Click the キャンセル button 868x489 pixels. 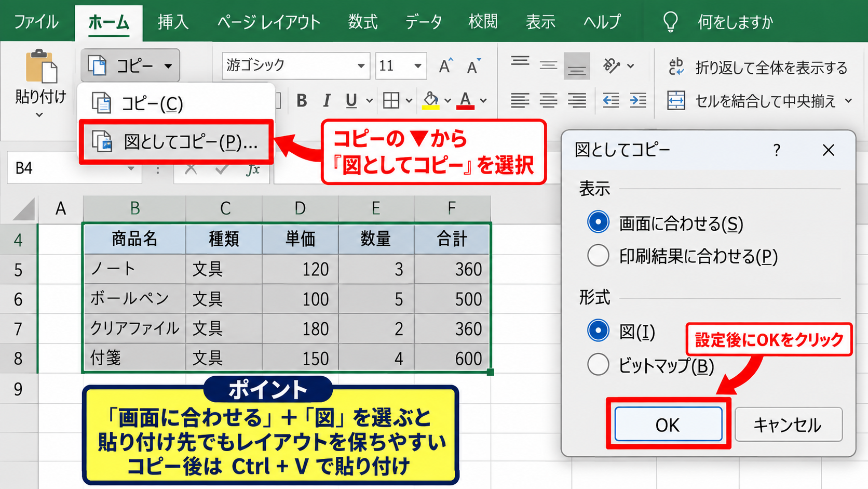pos(788,425)
